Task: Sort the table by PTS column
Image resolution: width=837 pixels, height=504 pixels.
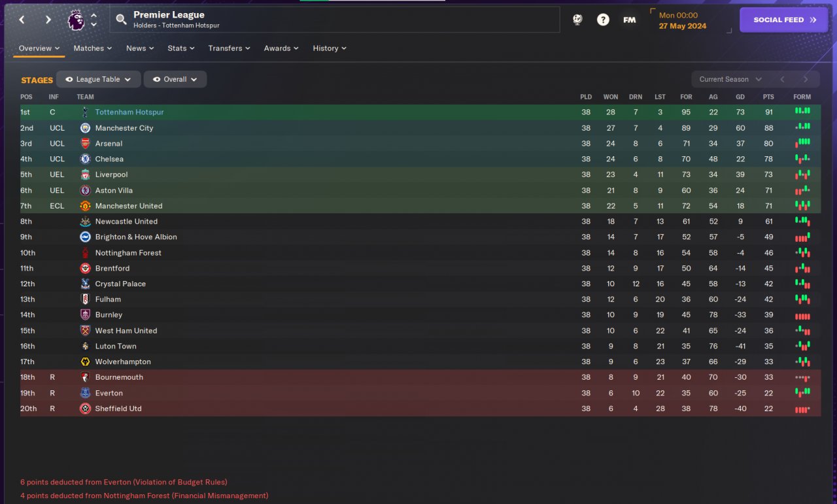Action: click(768, 97)
